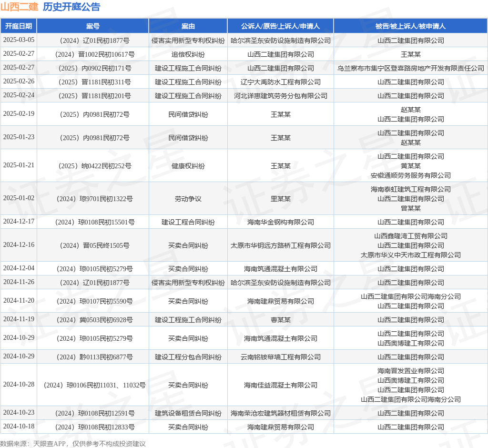Image resolution: width=488 pixels, height=448 pixels.
Task: Click the date 2025-03-05
Action: pos(19,40)
